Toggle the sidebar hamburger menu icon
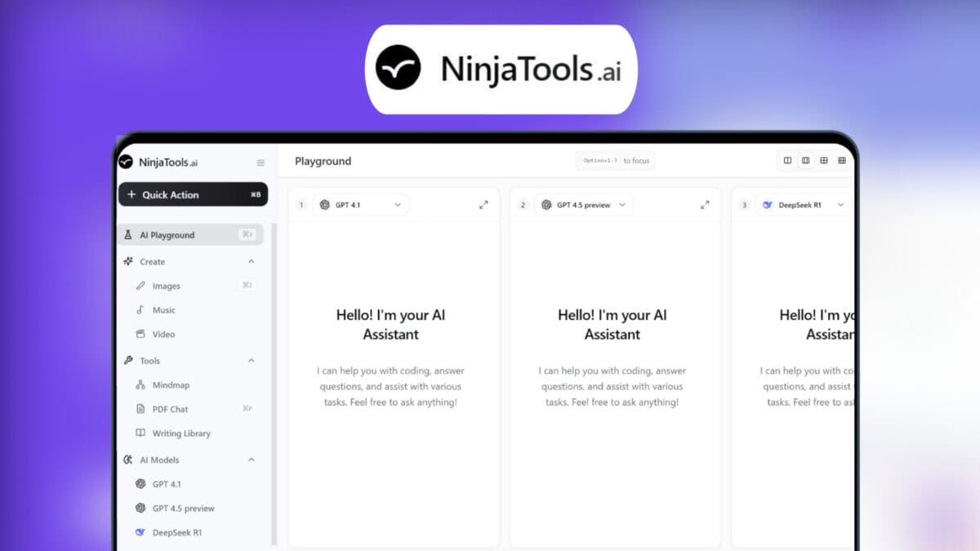The image size is (980, 551). [261, 162]
